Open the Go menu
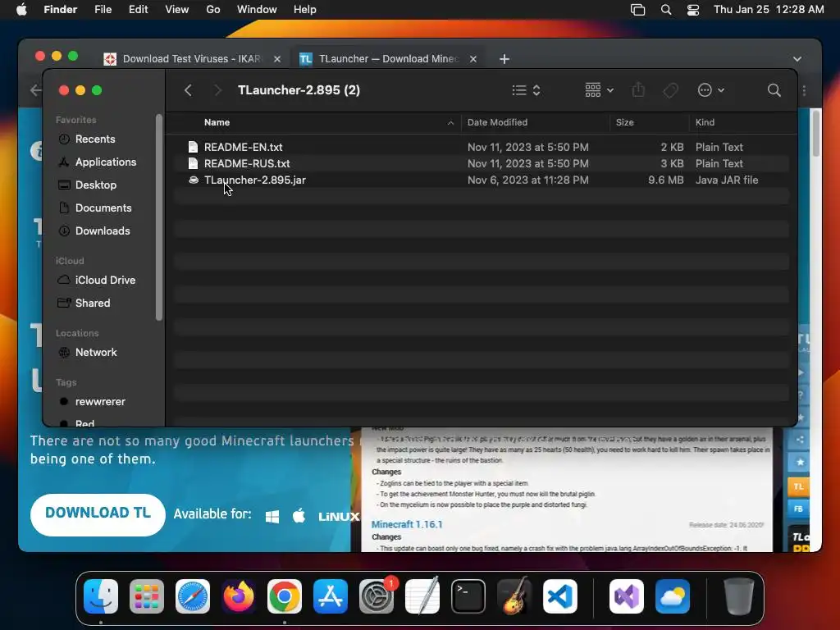 pyautogui.click(x=213, y=10)
